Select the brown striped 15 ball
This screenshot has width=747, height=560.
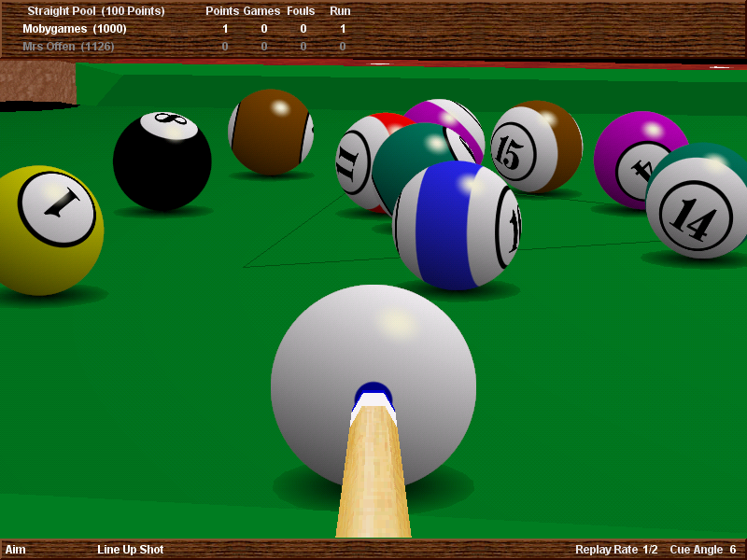536,147
